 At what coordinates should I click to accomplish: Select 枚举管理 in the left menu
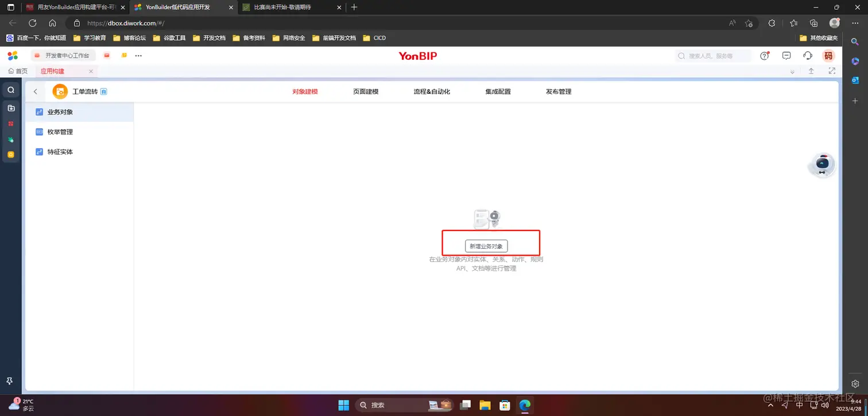click(x=59, y=132)
